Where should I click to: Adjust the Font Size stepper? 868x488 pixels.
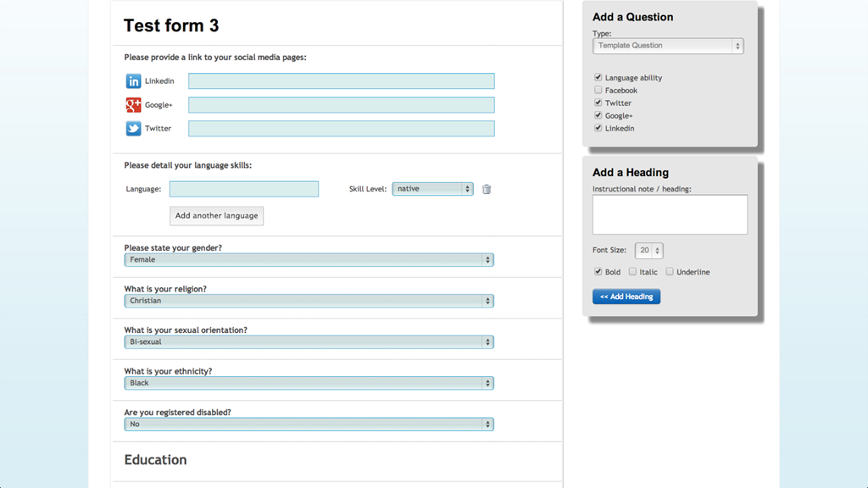(x=649, y=251)
